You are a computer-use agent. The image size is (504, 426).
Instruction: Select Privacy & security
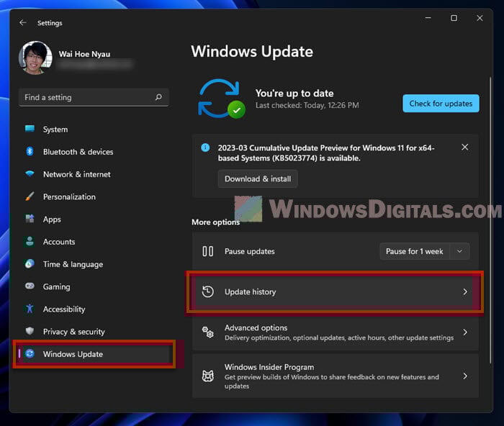coord(94,332)
